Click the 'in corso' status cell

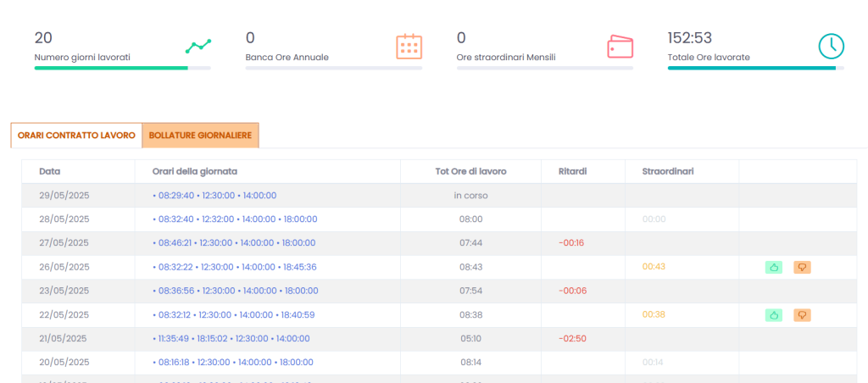pos(470,196)
